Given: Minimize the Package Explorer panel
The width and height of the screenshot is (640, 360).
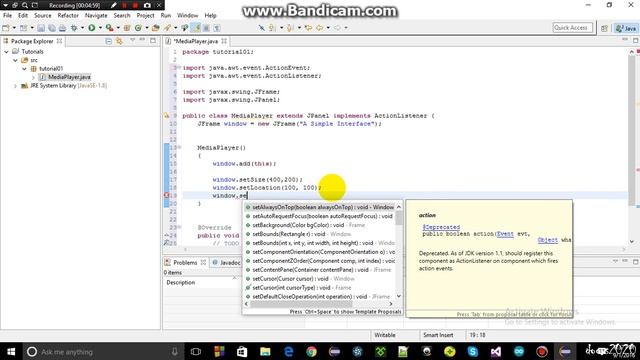Looking at the screenshot, I should tap(142, 40).
